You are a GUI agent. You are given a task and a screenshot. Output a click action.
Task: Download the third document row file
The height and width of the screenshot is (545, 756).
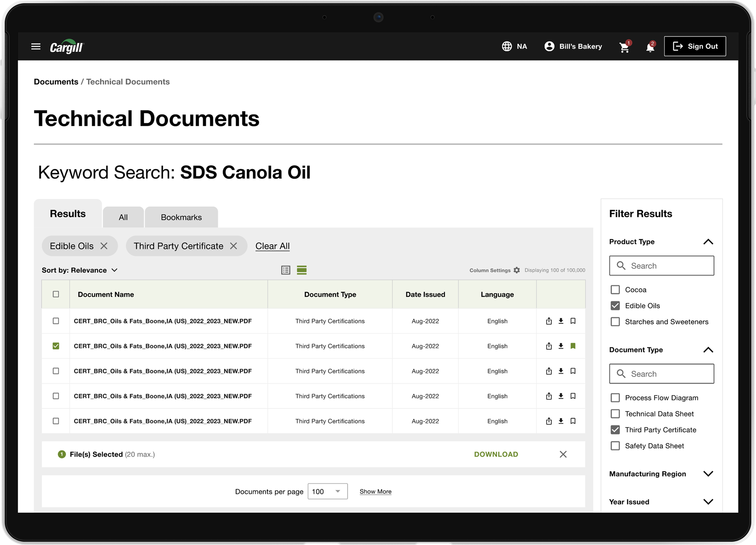(561, 371)
